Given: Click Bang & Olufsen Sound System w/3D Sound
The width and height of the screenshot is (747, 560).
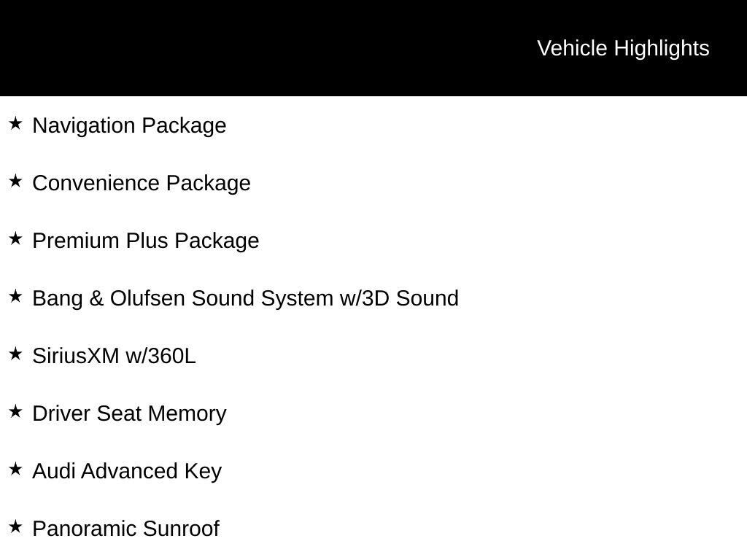Looking at the screenshot, I should coord(245,299).
